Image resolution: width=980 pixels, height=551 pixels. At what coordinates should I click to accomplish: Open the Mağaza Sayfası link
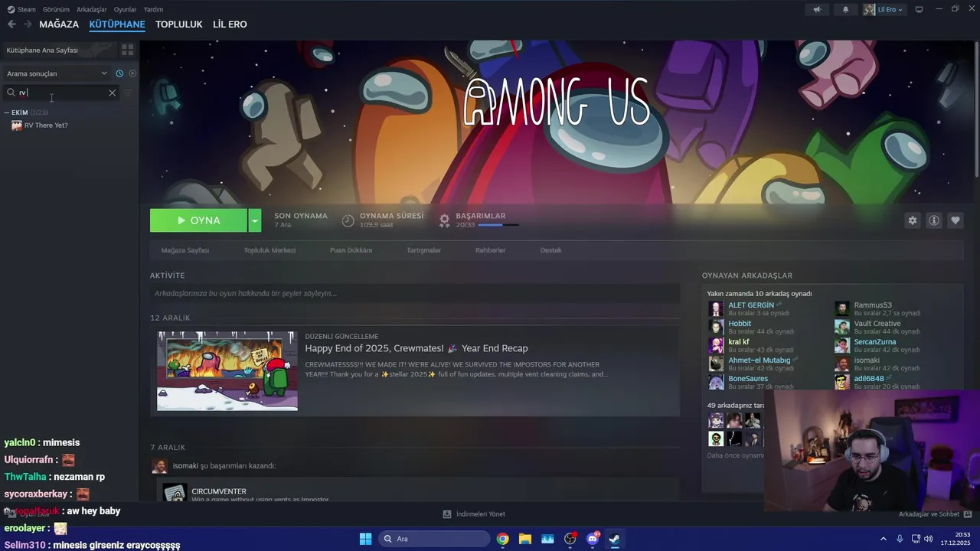click(185, 250)
